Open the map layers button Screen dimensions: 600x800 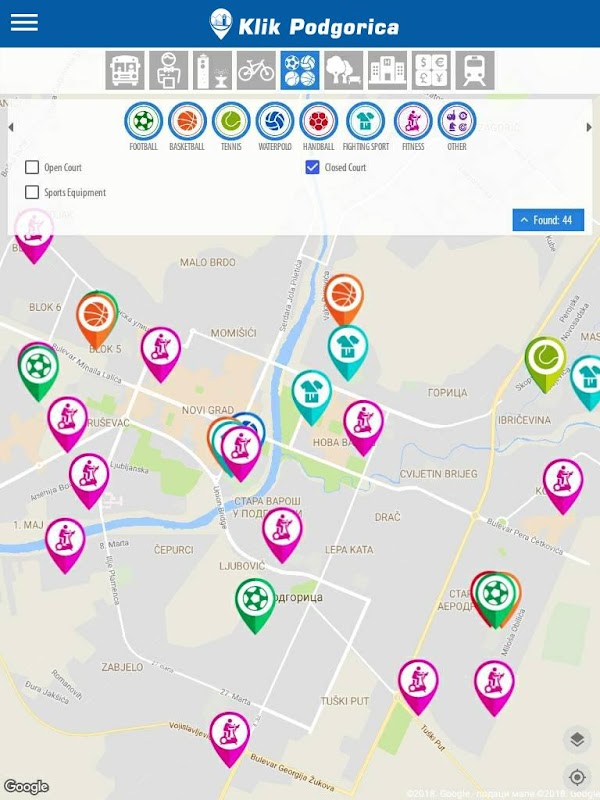point(577,739)
